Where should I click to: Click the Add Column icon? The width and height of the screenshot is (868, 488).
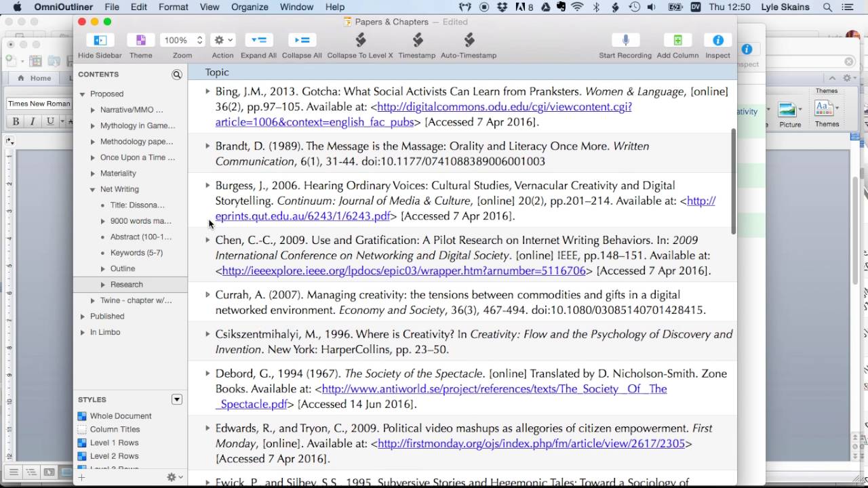pyautogui.click(x=677, y=40)
